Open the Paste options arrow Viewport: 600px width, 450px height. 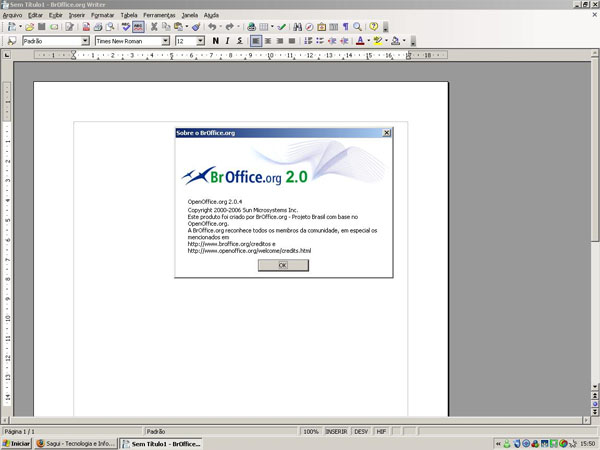[x=187, y=27]
